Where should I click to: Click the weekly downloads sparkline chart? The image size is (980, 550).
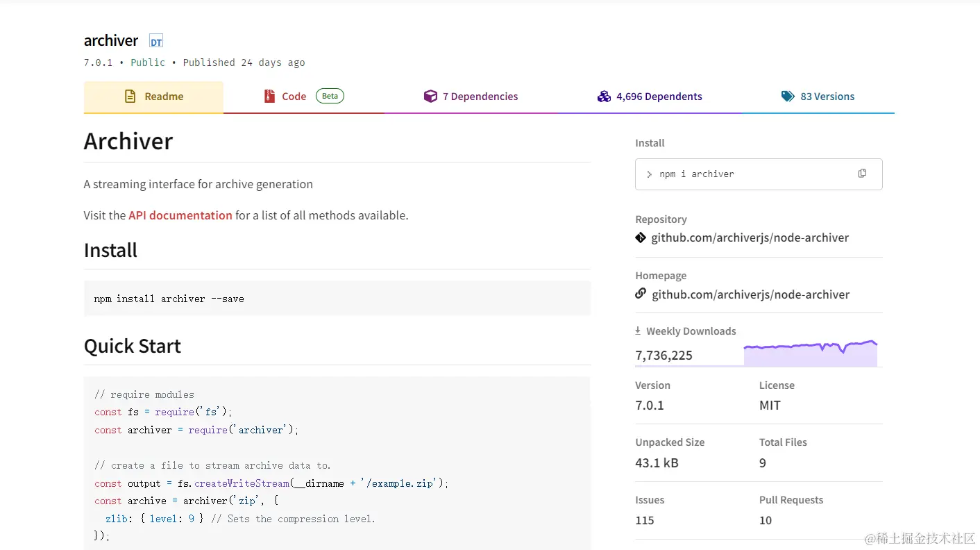tap(810, 353)
